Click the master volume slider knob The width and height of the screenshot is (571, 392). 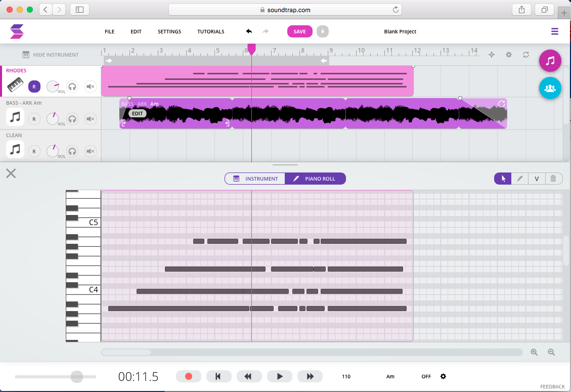(x=77, y=376)
